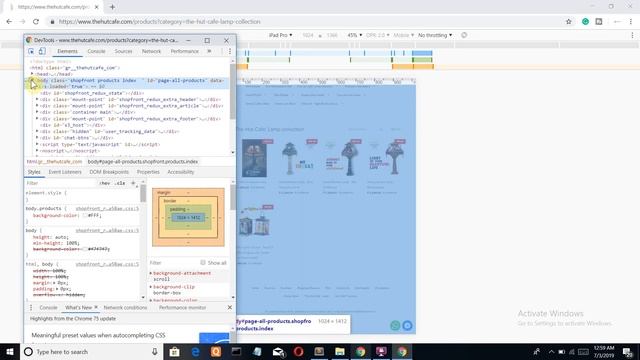Show more DevTools panels with chevron
Image resolution: width=640 pixels, height=360 pixels.
[209, 51]
